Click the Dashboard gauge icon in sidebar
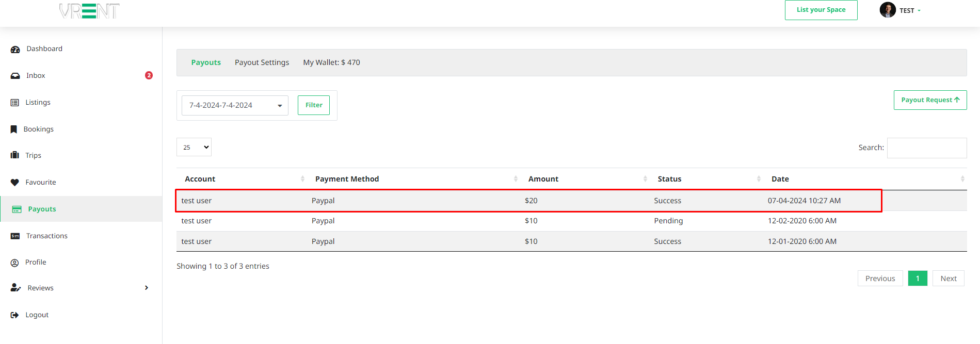 [15, 49]
